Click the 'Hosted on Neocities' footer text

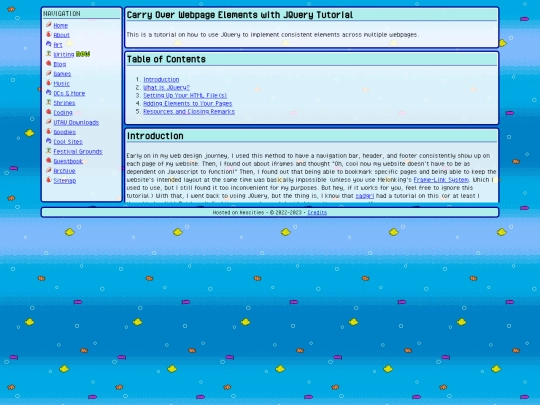coord(238,212)
